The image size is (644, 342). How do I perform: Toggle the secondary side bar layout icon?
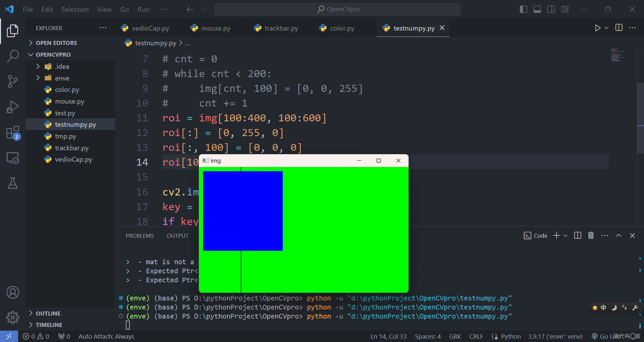[551, 9]
